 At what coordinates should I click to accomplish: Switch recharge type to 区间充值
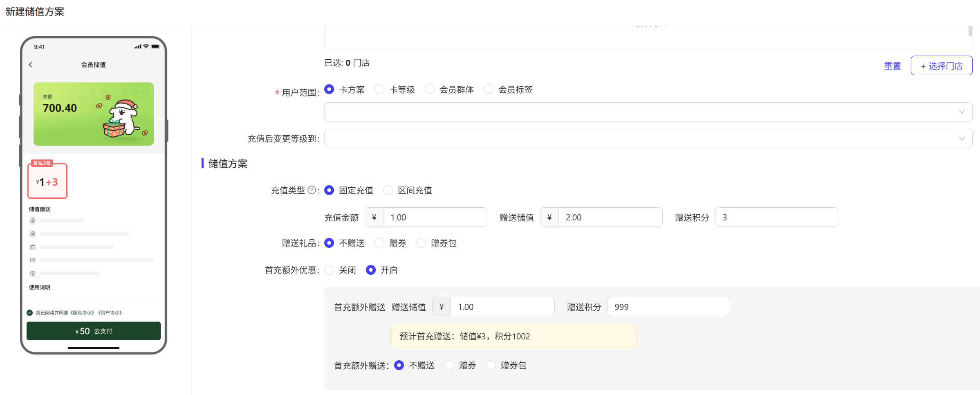tap(388, 190)
